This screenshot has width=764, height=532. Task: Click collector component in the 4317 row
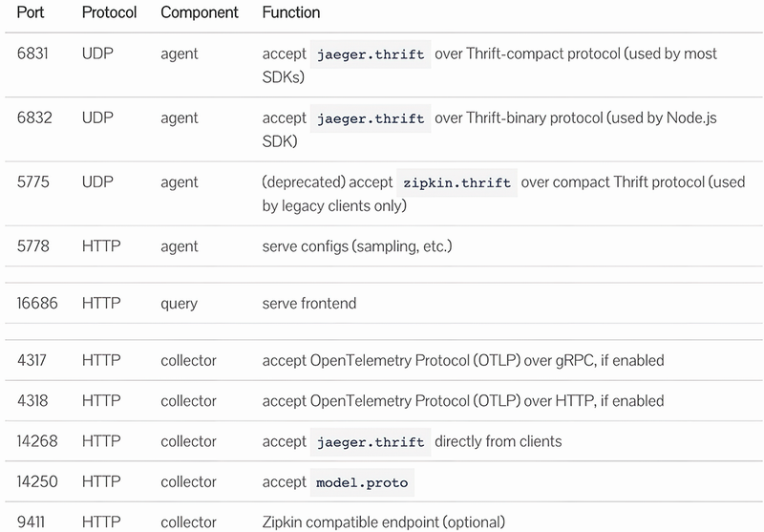click(x=188, y=360)
